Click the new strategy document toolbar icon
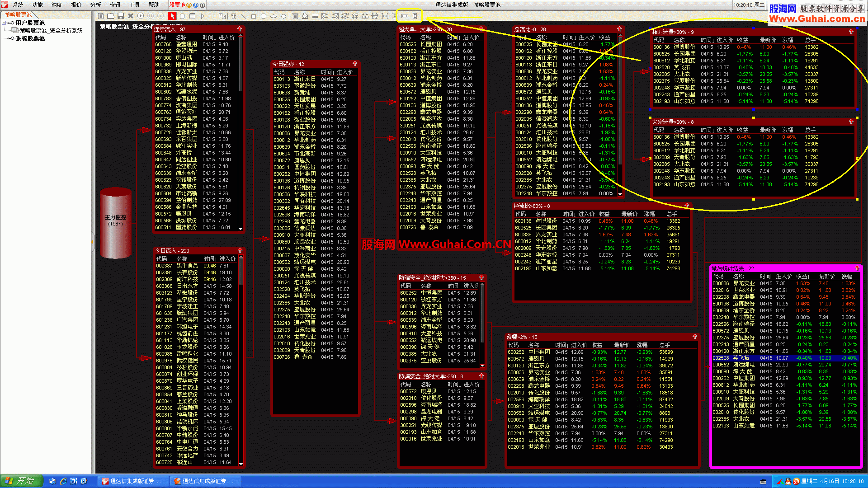This screenshot has width=868, height=488. (101, 16)
